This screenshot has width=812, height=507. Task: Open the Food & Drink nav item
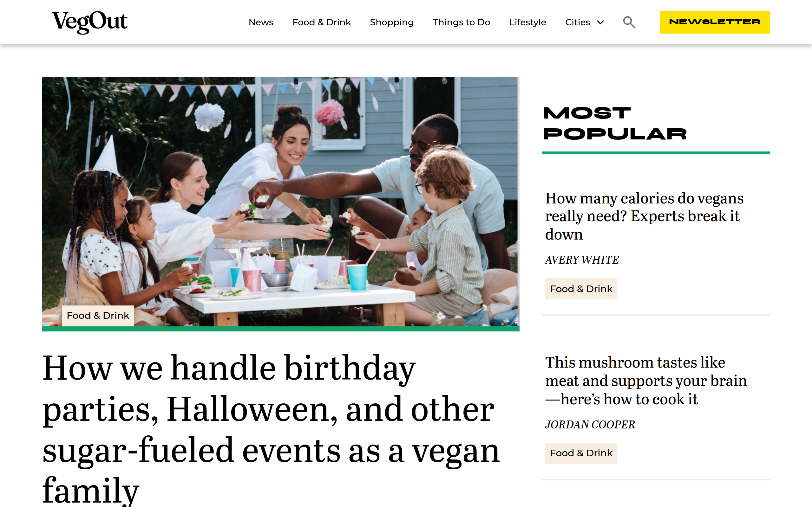point(321,22)
